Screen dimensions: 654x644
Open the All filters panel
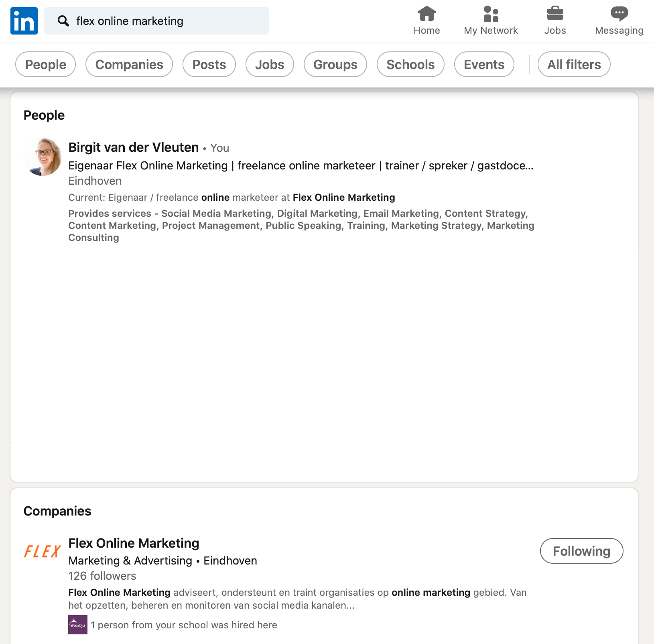click(x=574, y=64)
